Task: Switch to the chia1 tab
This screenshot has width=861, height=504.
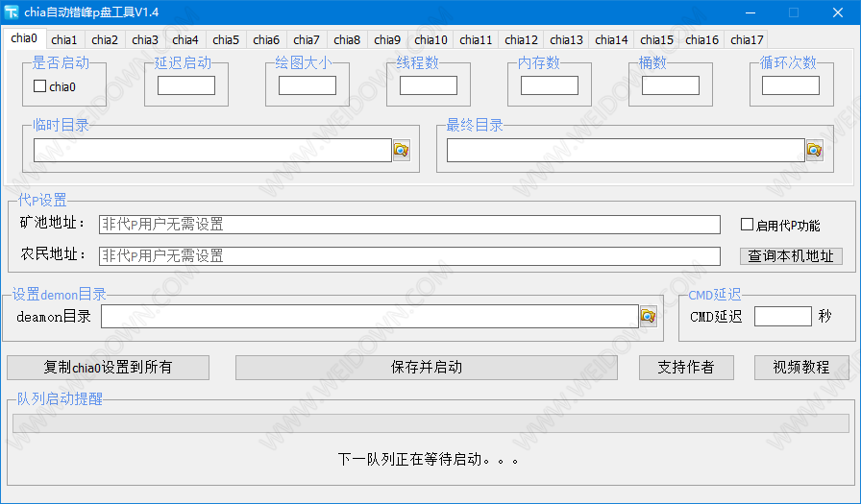Action: tap(64, 40)
